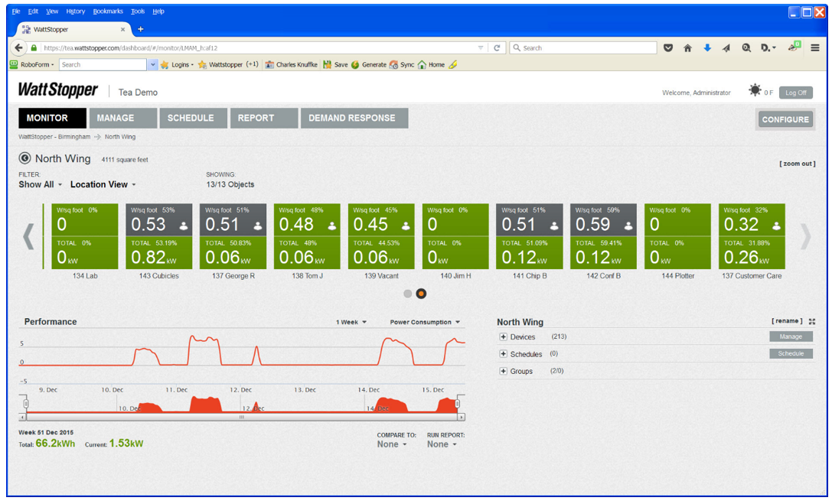832x504 pixels.
Task: Click the paper-plane send icon in the toolbar
Action: [726, 47]
